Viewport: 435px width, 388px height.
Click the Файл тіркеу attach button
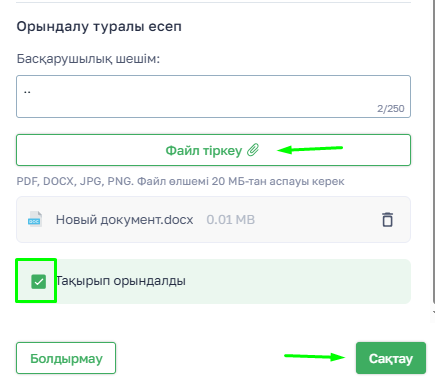click(x=213, y=150)
